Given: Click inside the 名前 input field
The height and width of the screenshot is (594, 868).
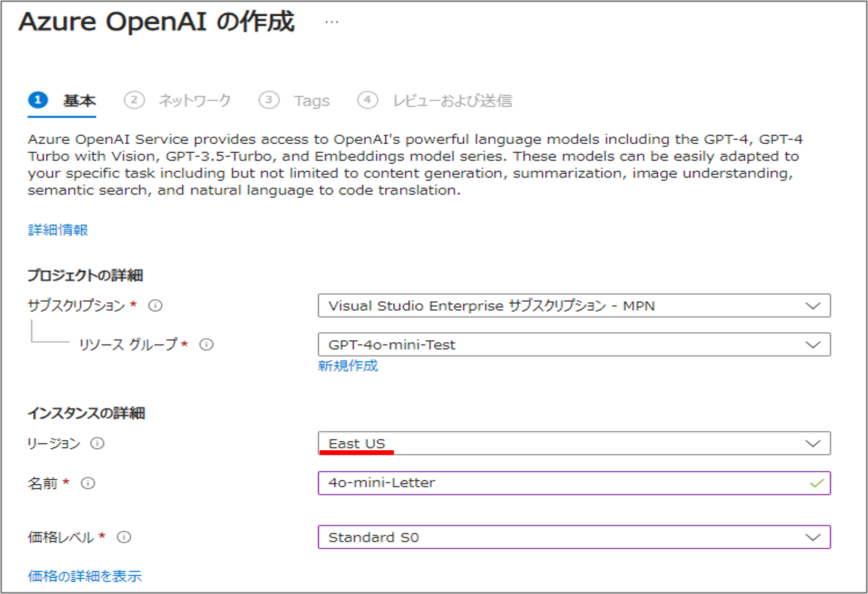Looking at the screenshot, I should click(527, 483).
